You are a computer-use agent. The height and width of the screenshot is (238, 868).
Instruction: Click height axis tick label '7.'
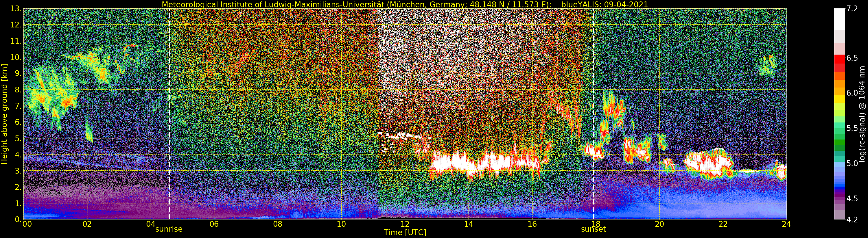[x=18, y=106]
